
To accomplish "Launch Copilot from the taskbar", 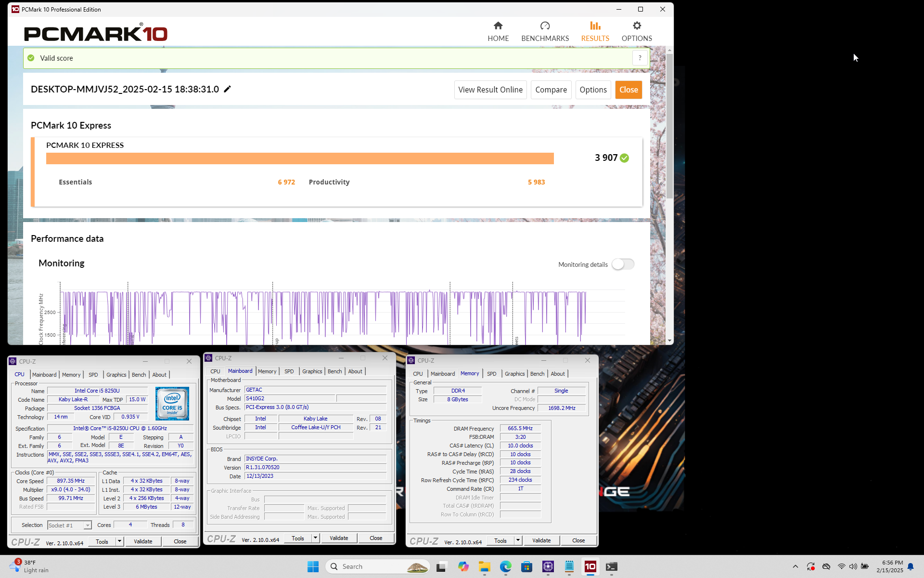I will coord(463,566).
